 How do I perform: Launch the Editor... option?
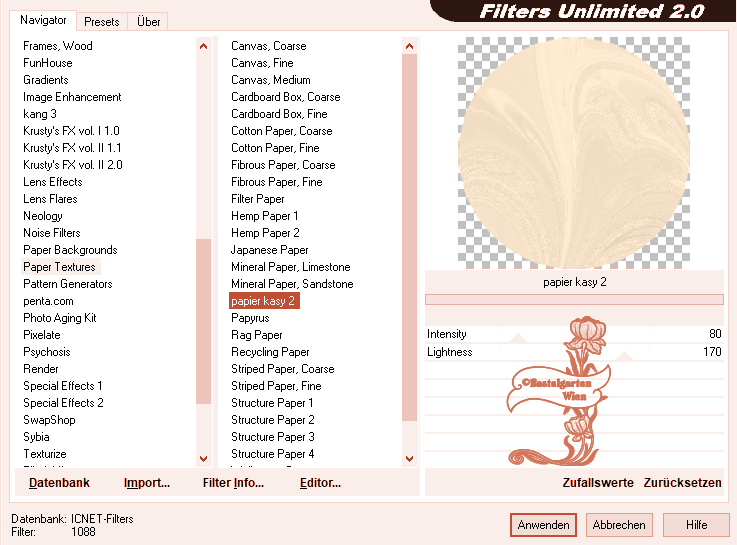tap(320, 483)
